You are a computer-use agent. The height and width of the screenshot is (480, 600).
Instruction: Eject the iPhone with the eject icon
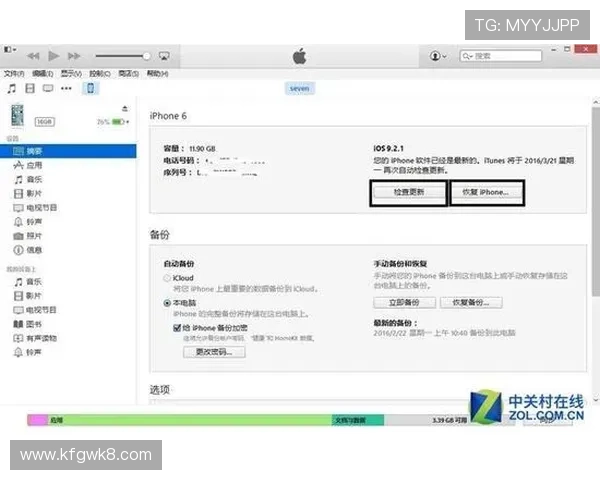pyautogui.click(x=125, y=109)
